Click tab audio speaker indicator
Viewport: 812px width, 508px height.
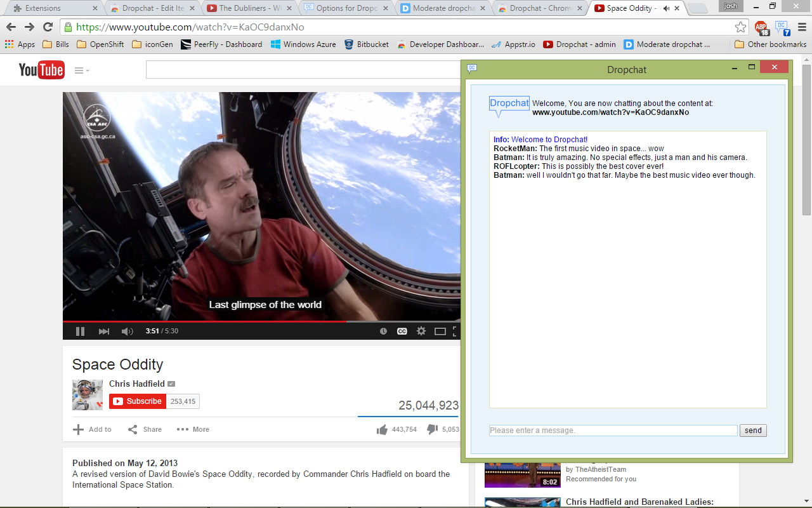(666, 8)
